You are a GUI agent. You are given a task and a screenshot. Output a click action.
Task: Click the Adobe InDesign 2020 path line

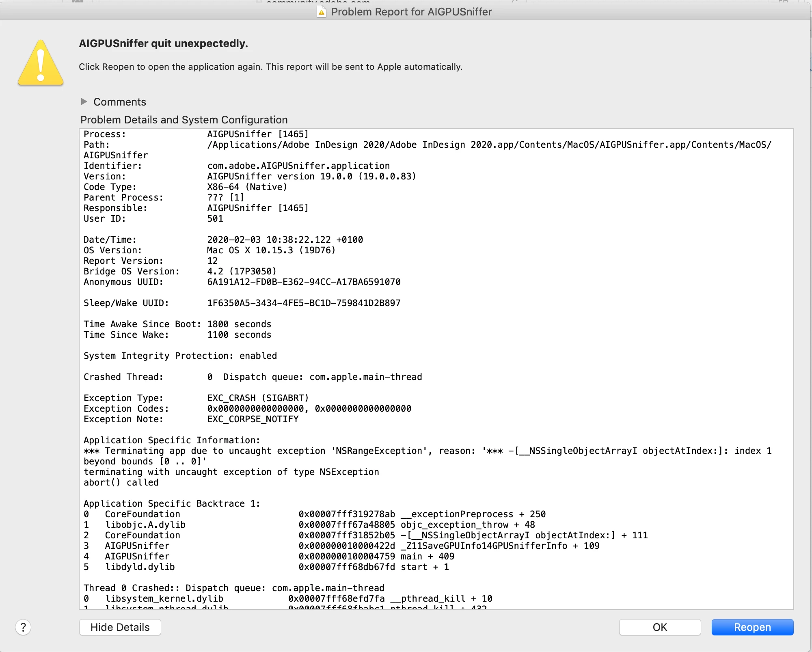point(489,145)
